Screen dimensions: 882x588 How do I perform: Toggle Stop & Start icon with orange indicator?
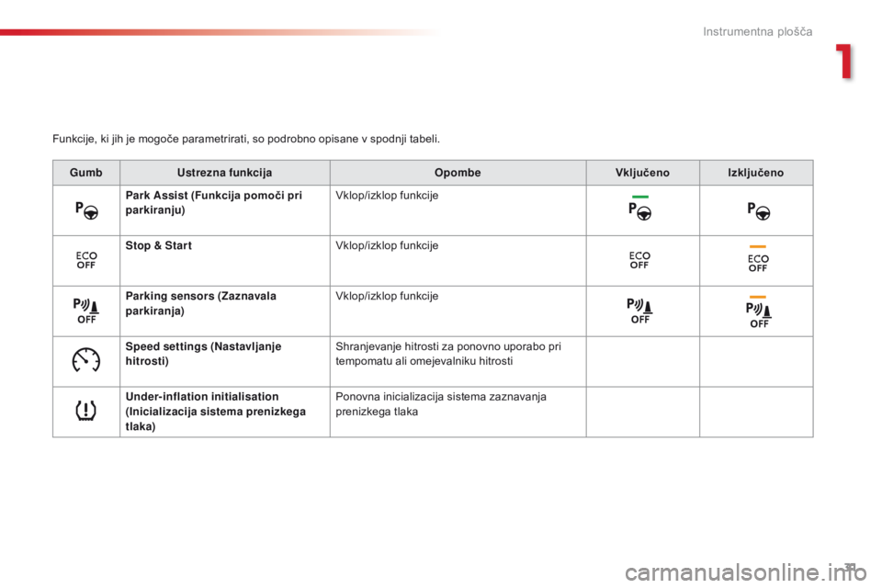pyautogui.click(x=757, y=259)
